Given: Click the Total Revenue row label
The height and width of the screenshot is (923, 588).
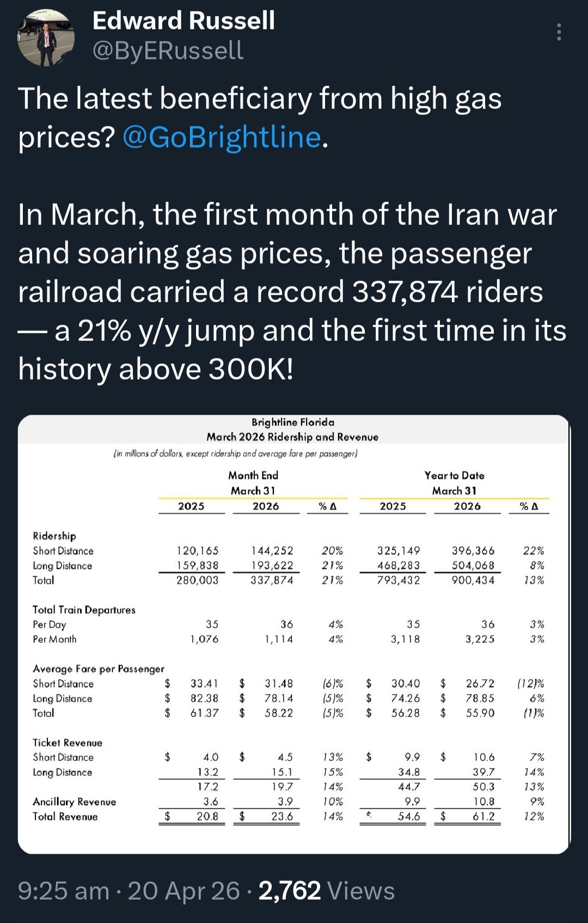Looking at the screenshot, I should (65, 817).
